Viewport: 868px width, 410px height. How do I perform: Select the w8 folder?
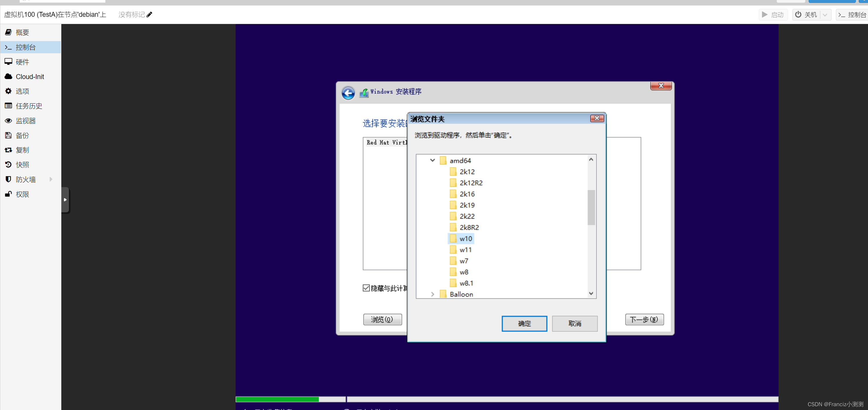[464, 272]
